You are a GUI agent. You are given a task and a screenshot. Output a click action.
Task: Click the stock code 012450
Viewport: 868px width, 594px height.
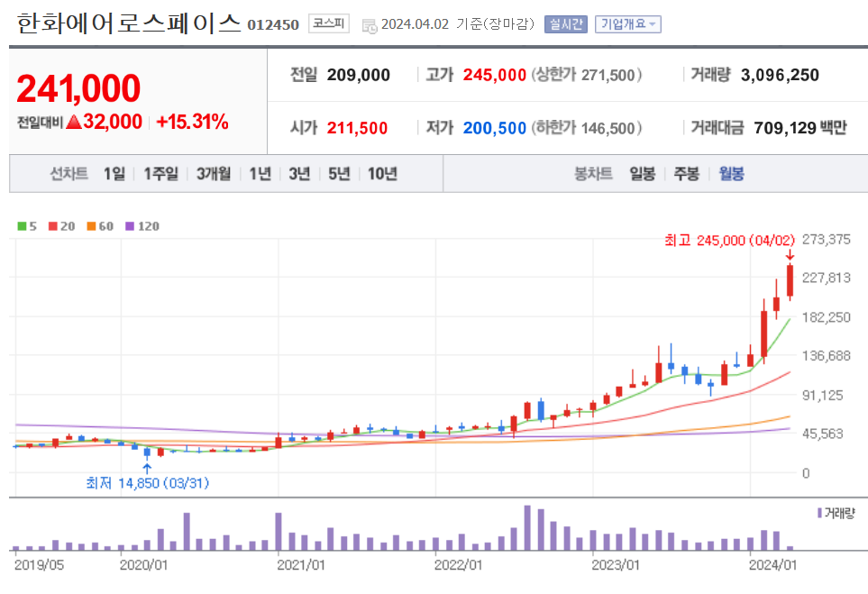[273, 25]
